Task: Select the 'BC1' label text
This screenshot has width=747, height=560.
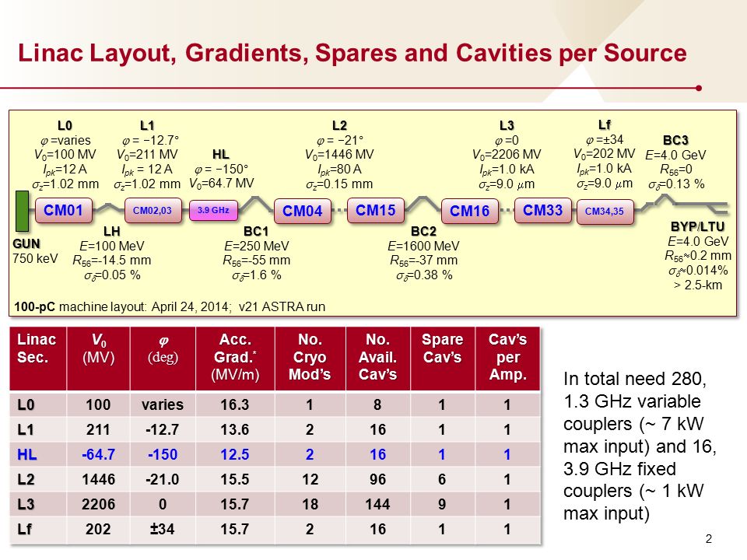Action: pos(256,232)
